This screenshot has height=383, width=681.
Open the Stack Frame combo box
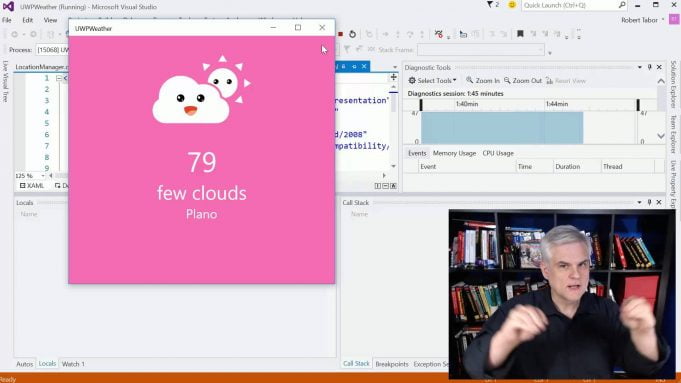(x=481, y=50)
